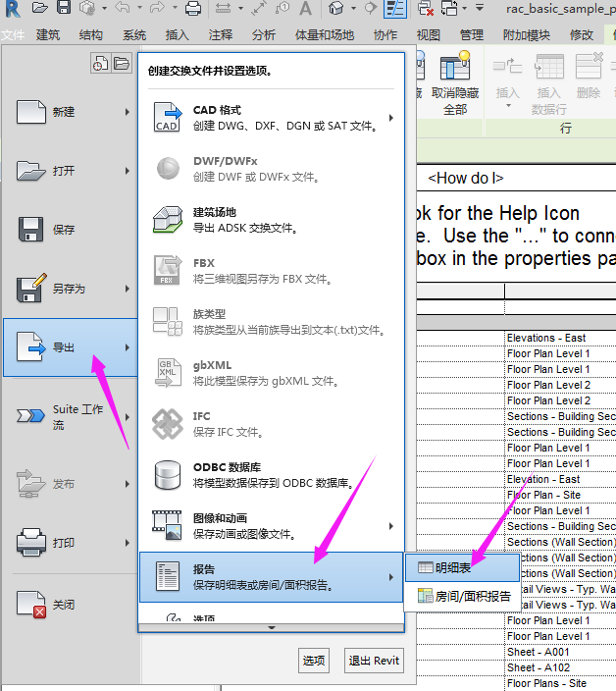Image resolution: width=616 pixels, height=691 pixels.
Task: Click the 选项 button
Action: 313,661
